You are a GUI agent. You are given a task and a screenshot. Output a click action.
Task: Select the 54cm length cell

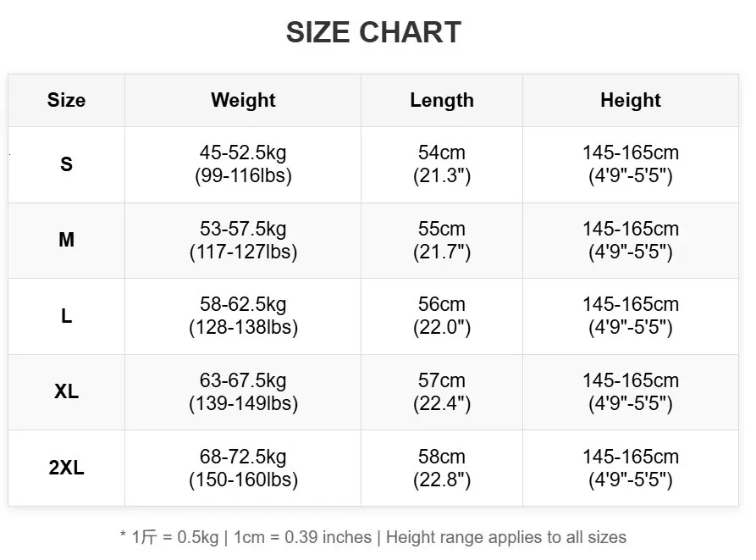[x=441, y=164]
